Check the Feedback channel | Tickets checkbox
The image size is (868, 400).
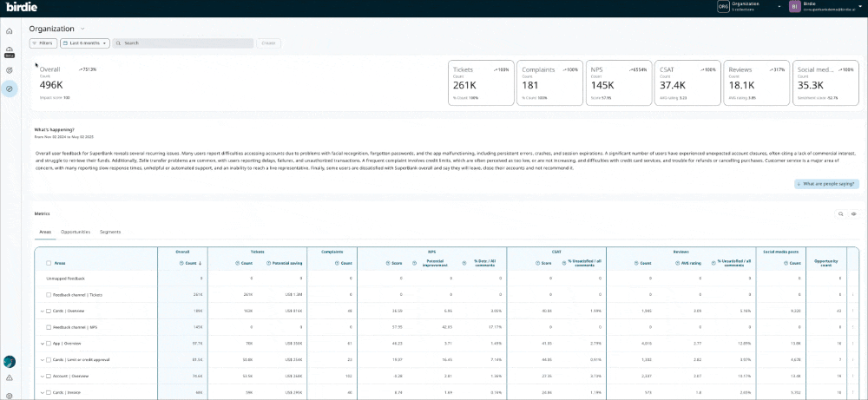click(49, 294)
